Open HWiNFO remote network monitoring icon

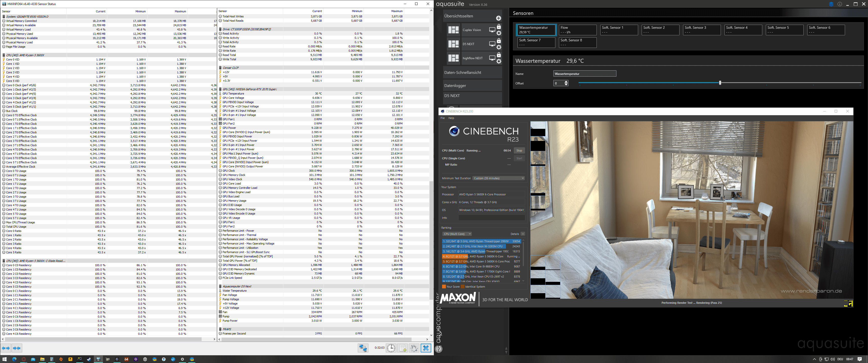(x=363, y=348)
